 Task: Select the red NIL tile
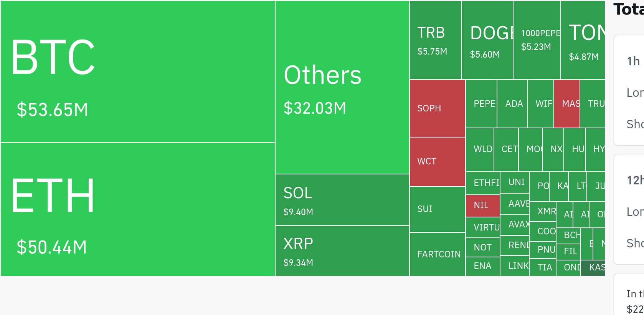point(482,206)
